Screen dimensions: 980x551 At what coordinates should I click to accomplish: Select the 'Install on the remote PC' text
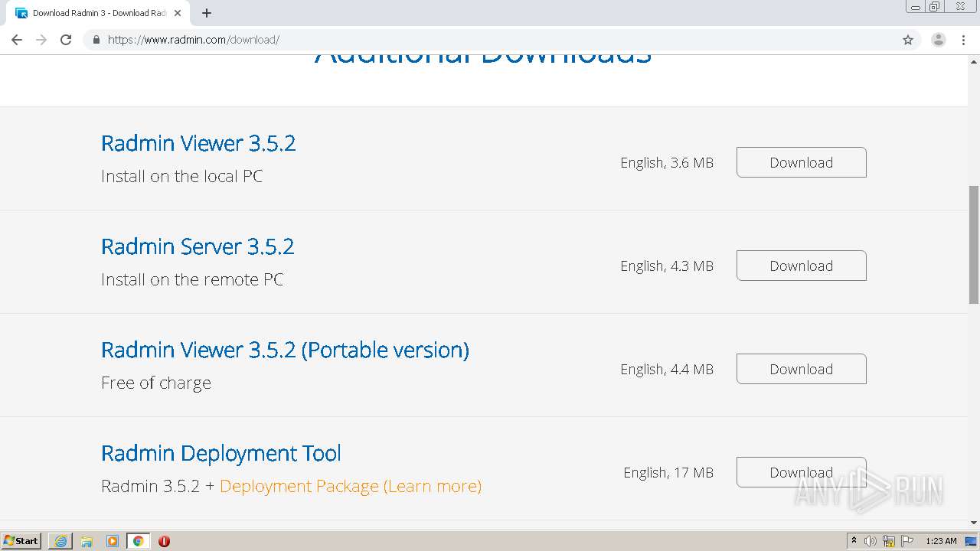(x=192, y=279)
